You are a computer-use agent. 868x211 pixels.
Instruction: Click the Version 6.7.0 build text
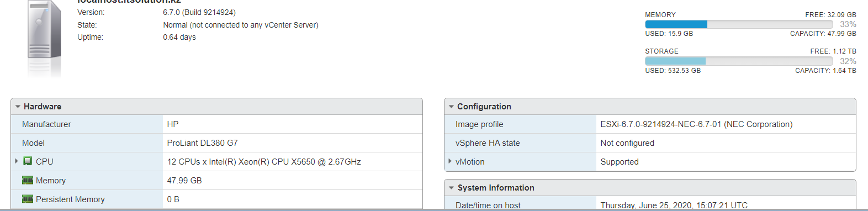(x=199, y=12)
